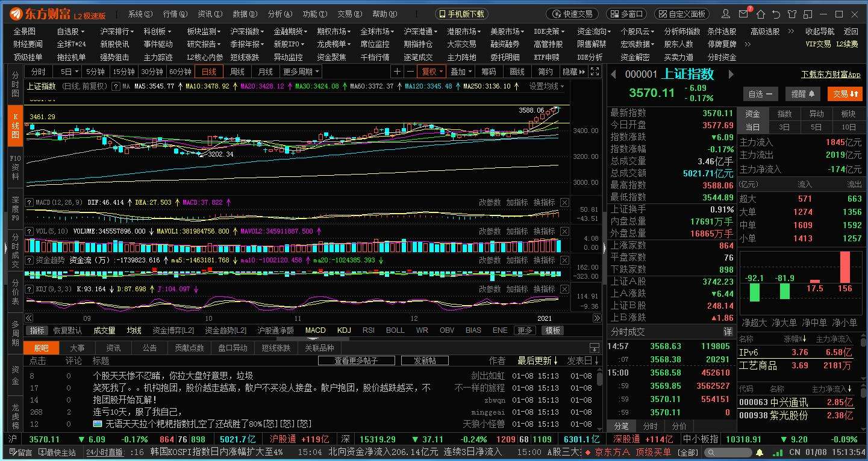This screenshot has height=461, width=868.
Task: Select the 日线 daily period
Action: [209, 72]
